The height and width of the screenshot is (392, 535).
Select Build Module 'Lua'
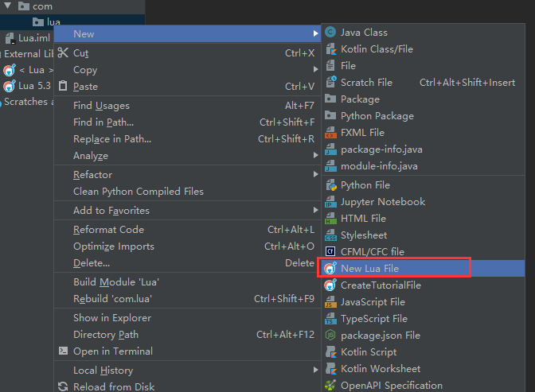point(188,282)
